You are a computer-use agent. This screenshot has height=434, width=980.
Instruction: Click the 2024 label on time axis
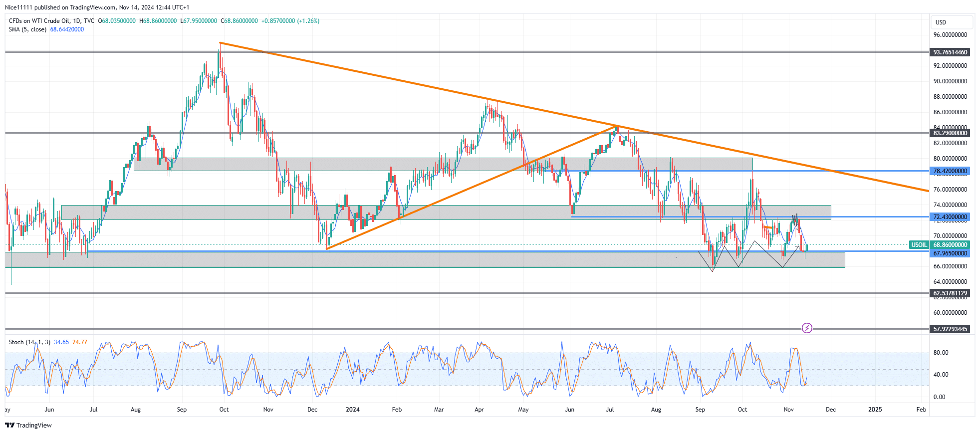353,410
